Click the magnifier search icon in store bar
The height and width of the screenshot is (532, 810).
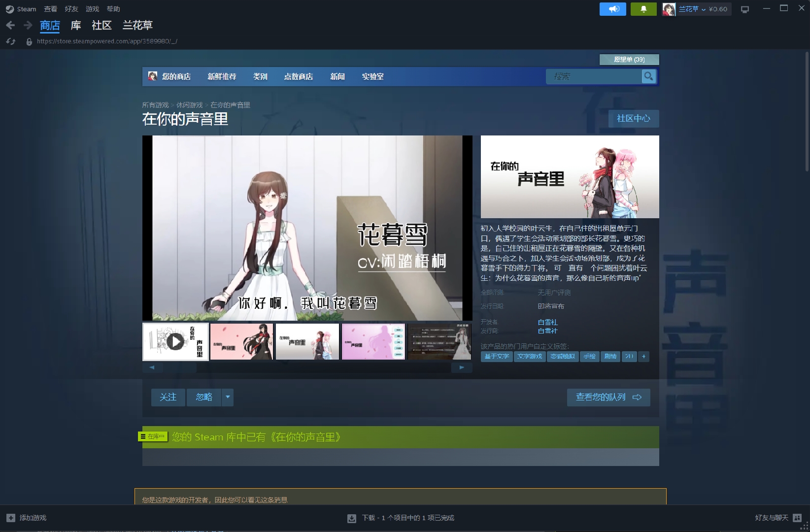pyautogui.click(x=648, y=76)
